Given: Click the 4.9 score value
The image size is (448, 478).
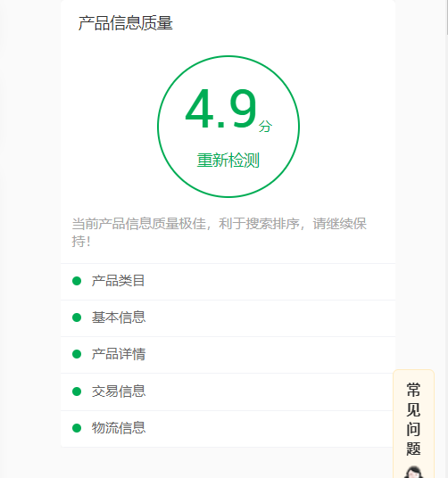Looking at the screenshot, I should pos(220,109).
